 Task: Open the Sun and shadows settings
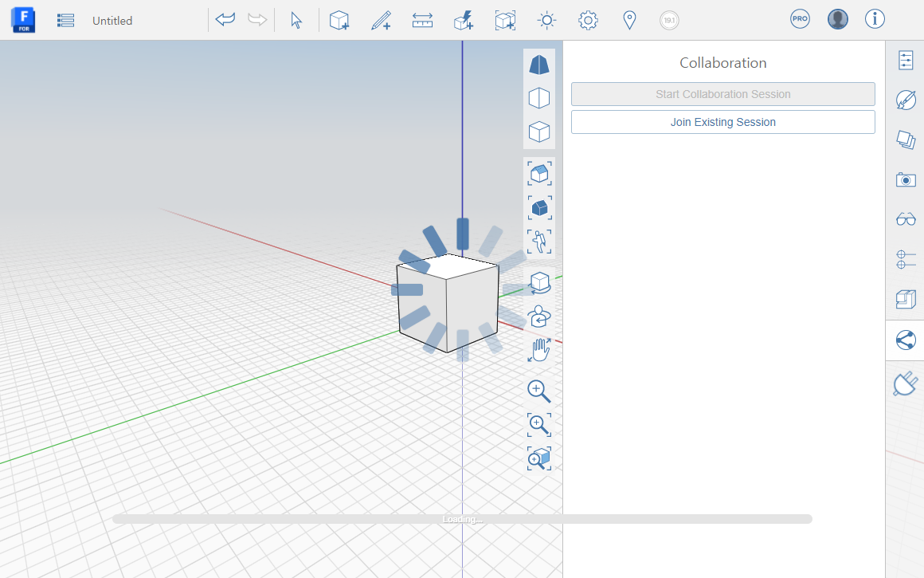tap(546, 20)
